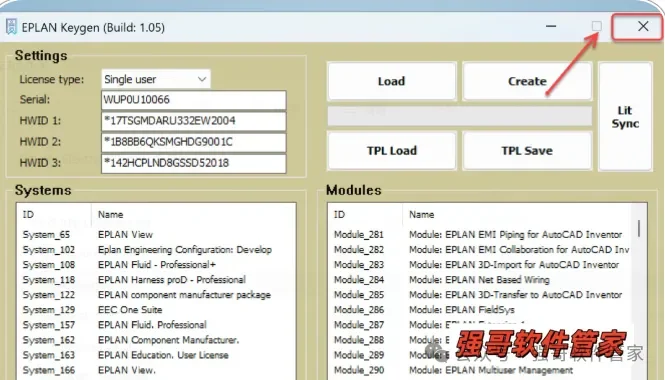Select System_118 EPLAN Harness proD row
This screenshot has width=665, height=380.
(156, 280)
